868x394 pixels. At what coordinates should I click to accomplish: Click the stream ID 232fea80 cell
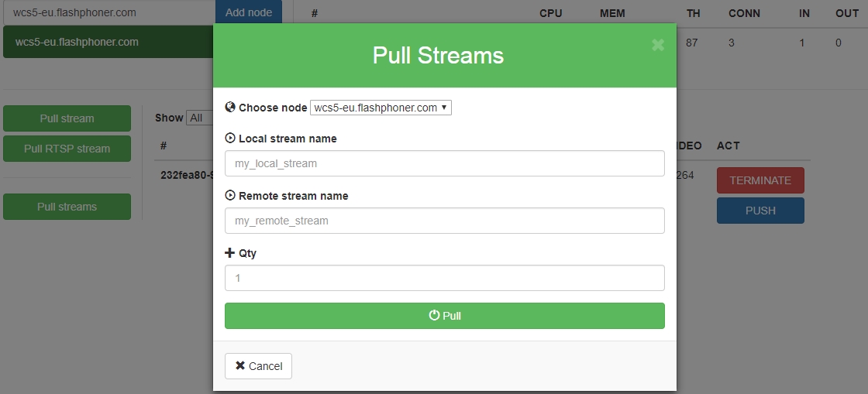click(x=187, y=175)
